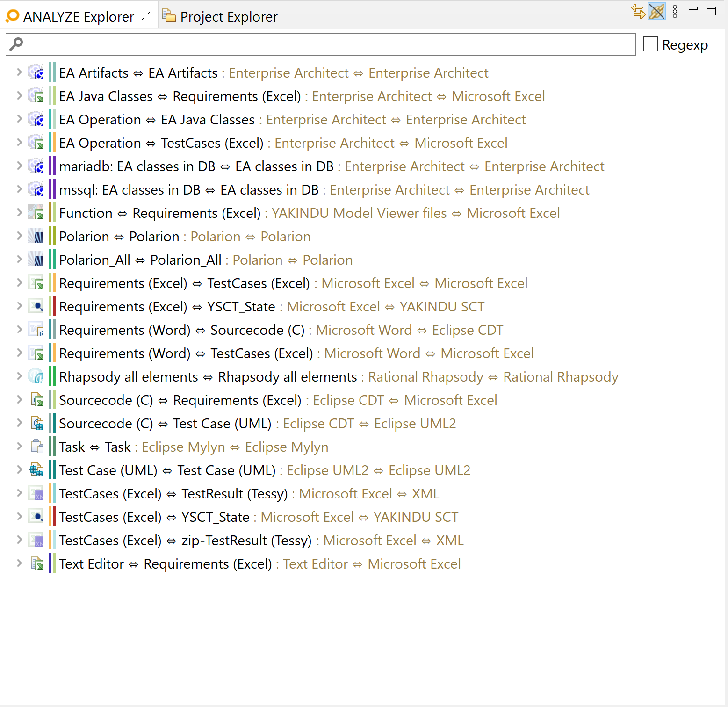The width and height of the screenshot is (728, 707).
Task: Click purple color bar of mariadb row
Action: click(52, 166)
